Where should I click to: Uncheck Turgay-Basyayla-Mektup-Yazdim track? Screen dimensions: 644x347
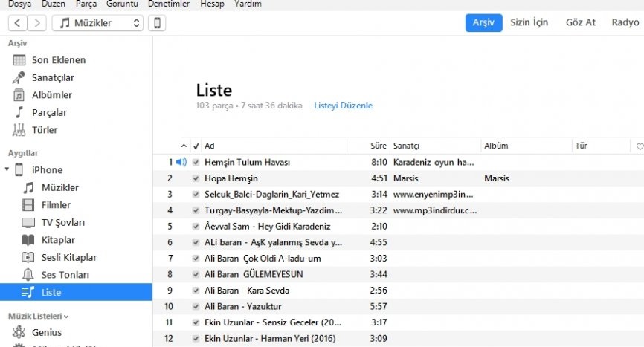[196, 210]
